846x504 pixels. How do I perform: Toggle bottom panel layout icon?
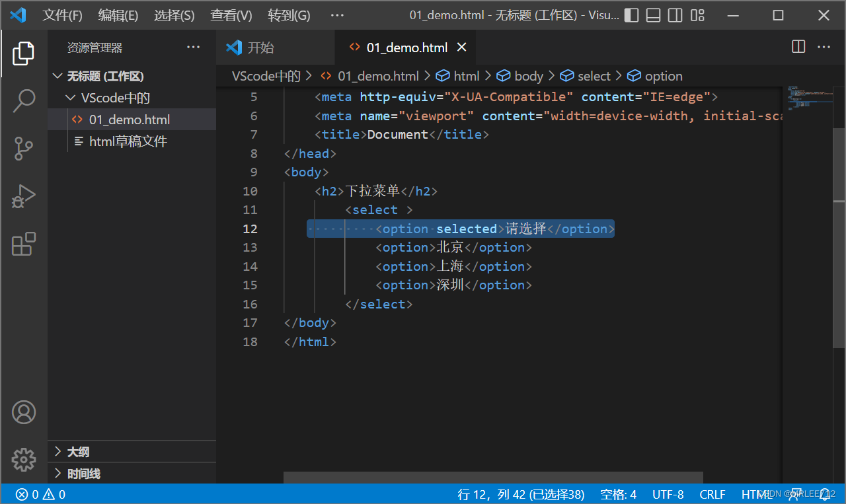(653, 15)
